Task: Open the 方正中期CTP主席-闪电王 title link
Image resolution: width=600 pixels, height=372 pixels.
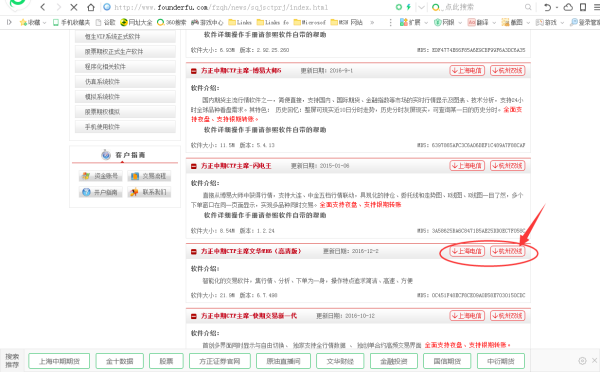Action: pyautogui.click(x=236, y=166)
